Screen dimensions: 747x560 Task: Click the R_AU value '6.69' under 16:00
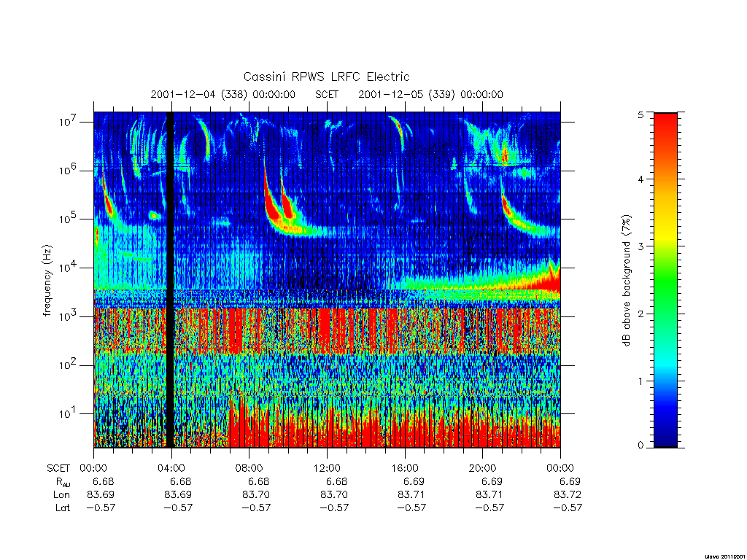pos(415,481)
